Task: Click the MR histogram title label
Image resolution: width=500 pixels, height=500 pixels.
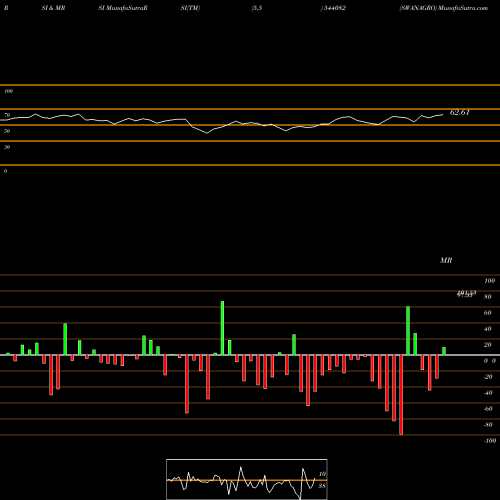Action: point(446,260)
